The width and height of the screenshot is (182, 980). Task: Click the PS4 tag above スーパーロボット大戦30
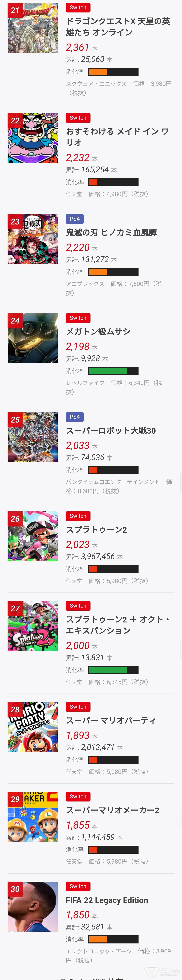tap(75, 417)
